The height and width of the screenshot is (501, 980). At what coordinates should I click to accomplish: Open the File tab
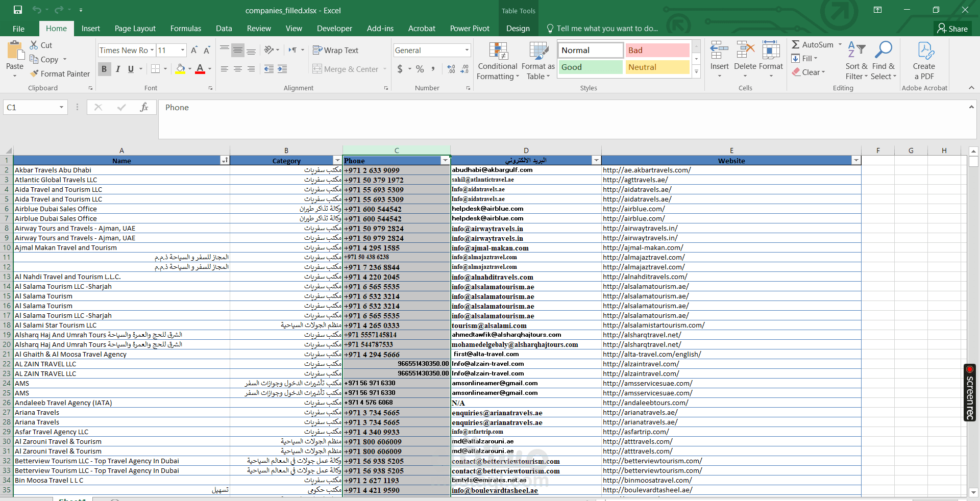point(19,29)
